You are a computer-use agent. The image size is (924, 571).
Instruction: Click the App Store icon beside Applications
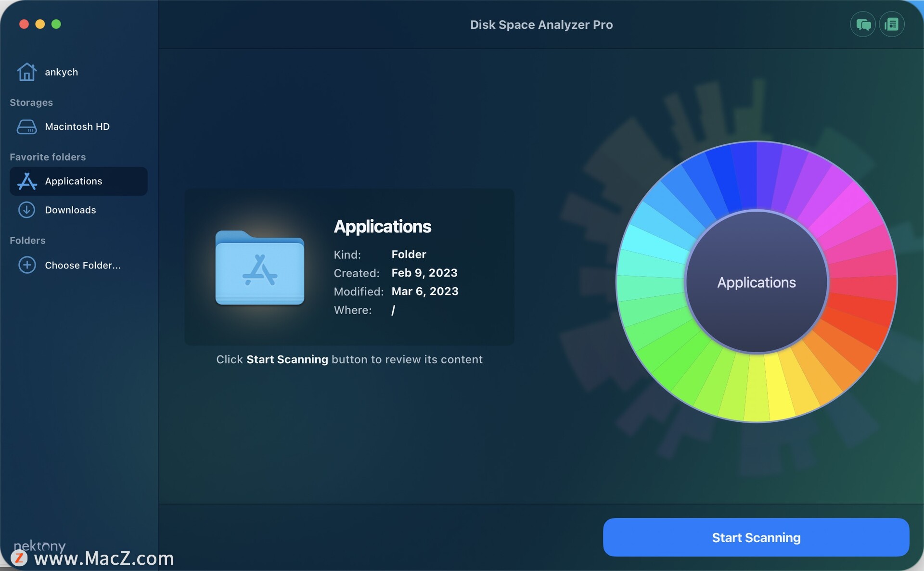pyautogui.click(x=27, y=181)
